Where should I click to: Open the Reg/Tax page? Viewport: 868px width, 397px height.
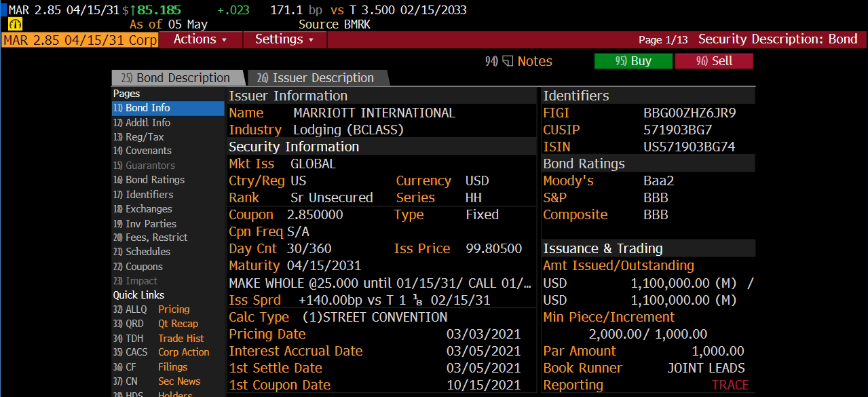click(x=138, y=137)
